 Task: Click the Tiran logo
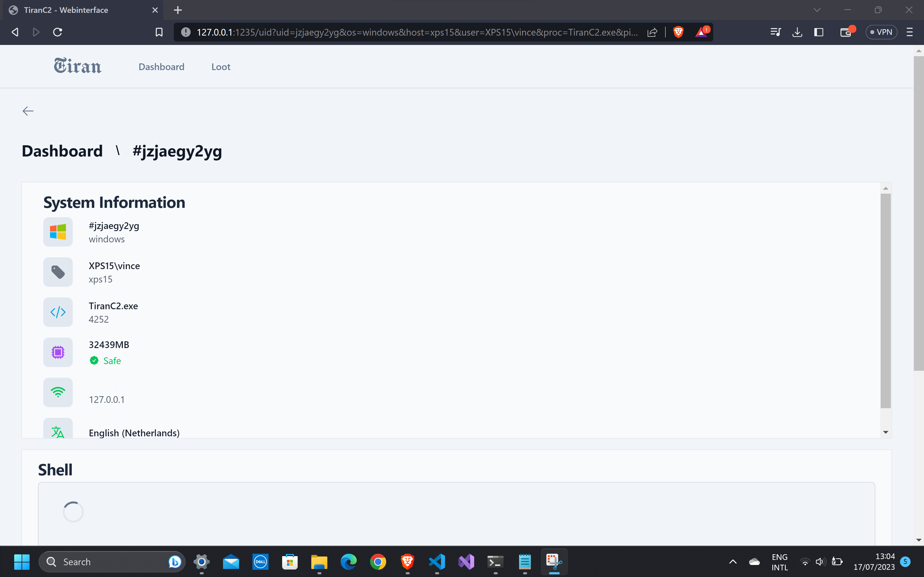point(78,66)
